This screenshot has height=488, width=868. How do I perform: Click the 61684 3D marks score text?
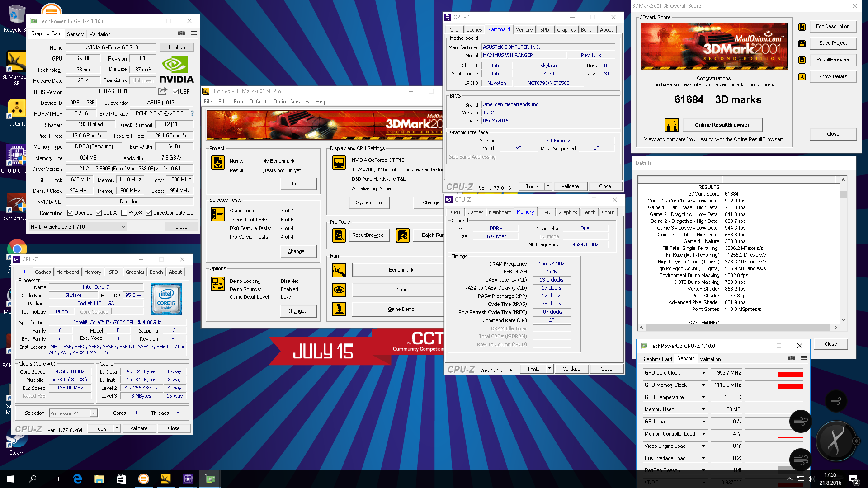pyautogui.click(x=717, y=99)
